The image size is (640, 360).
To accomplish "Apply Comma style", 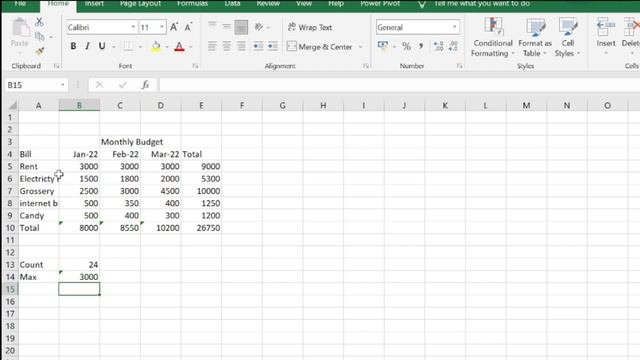I will [x=421, y=46].
